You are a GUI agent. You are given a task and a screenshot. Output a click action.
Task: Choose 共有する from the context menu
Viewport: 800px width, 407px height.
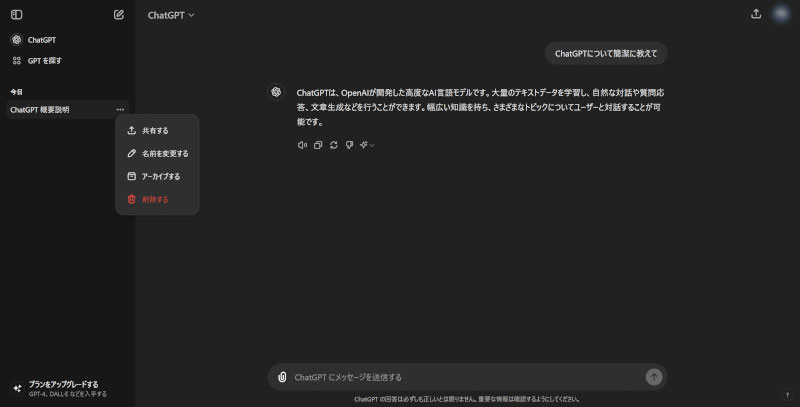coord(157,131)
